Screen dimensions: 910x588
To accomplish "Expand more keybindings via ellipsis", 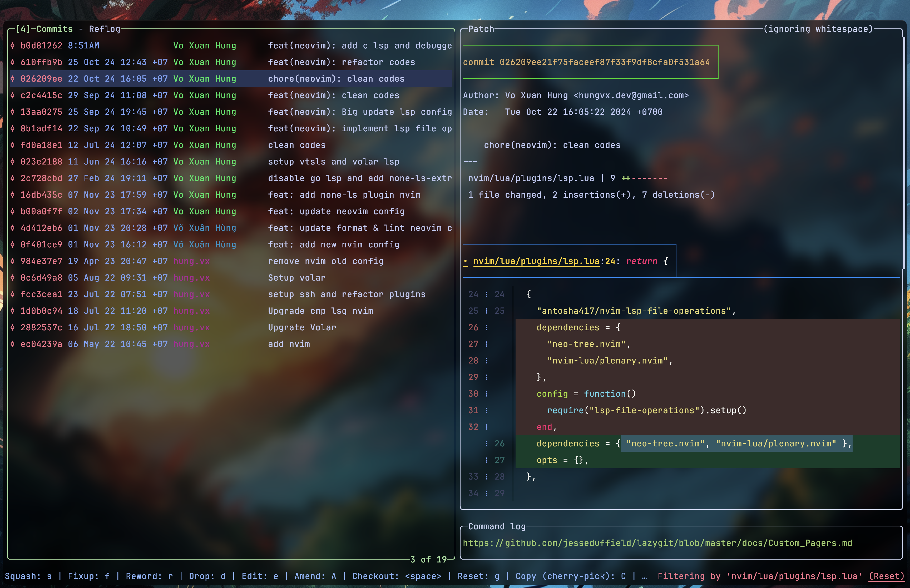I will 644,576.
